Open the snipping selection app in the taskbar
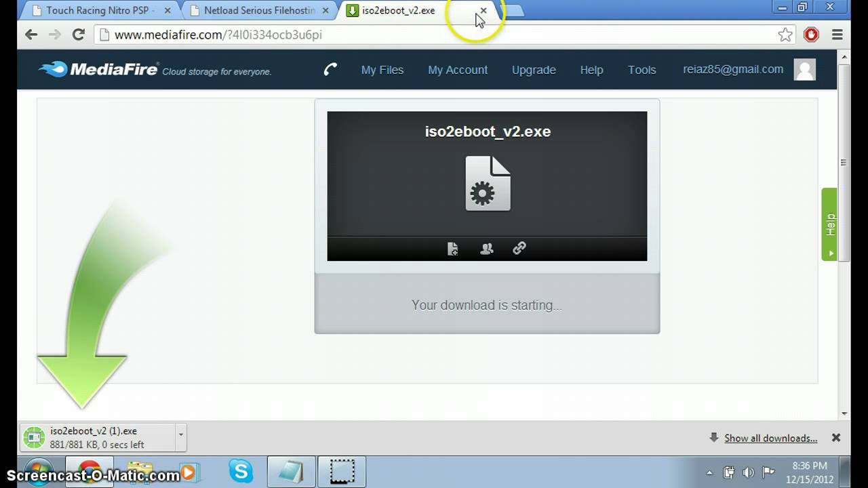The height and width of the screenshot is (488, 868). pos(342,470)
